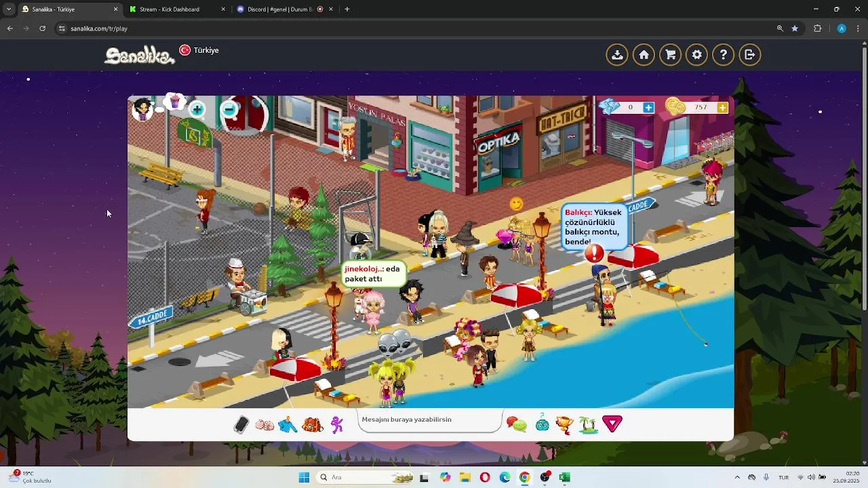Select the Sanalika - Türkiye tab

54,9
